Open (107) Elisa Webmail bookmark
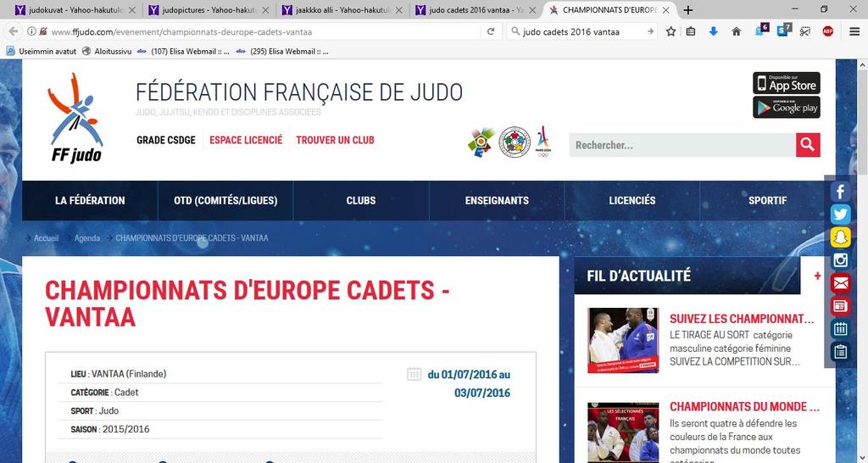Image resolution: width=868 pixels, height=463 pixels. click(183, 52)
